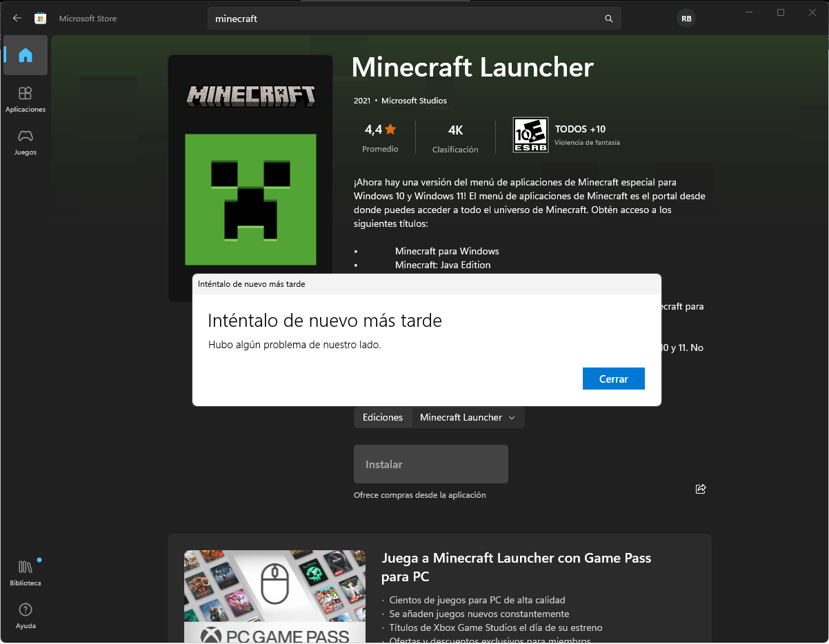Click 'Ofrece compras desde la aplicación' text
The height and width of the screenshot is (644, 829).
(x=420, y=495)
